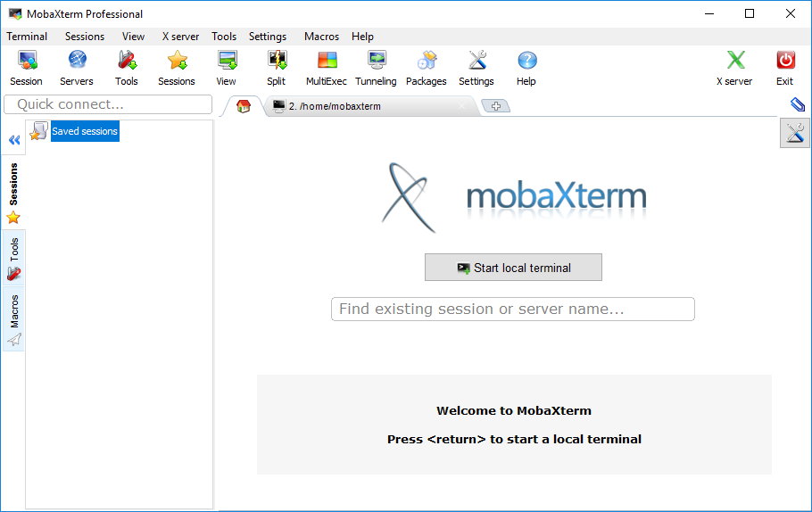Close the /home/mobaxterm tab
The width and height of the screenshot is (812, 512).
(461, 106)
